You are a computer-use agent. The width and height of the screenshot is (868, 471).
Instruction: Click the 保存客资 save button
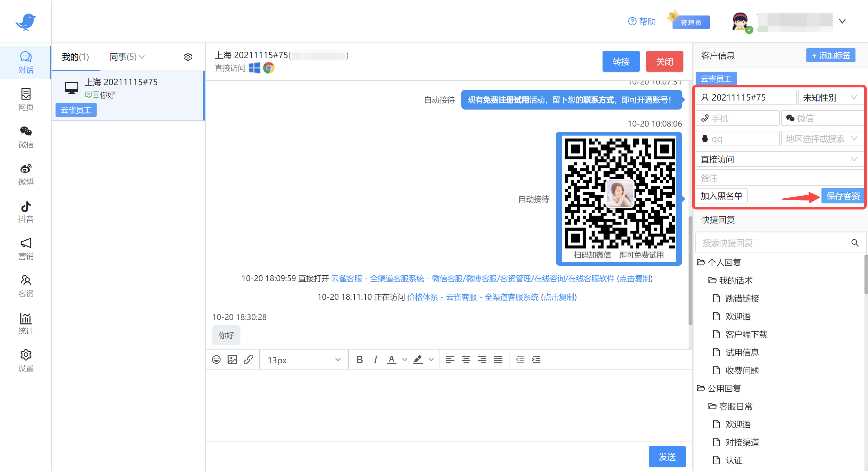coord(842,196)
